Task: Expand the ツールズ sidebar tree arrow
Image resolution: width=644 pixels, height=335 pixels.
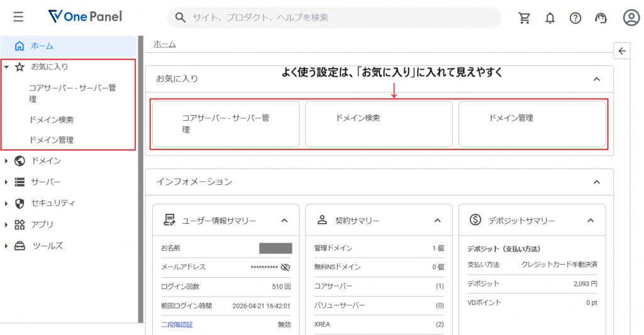Action: (6, 246)
